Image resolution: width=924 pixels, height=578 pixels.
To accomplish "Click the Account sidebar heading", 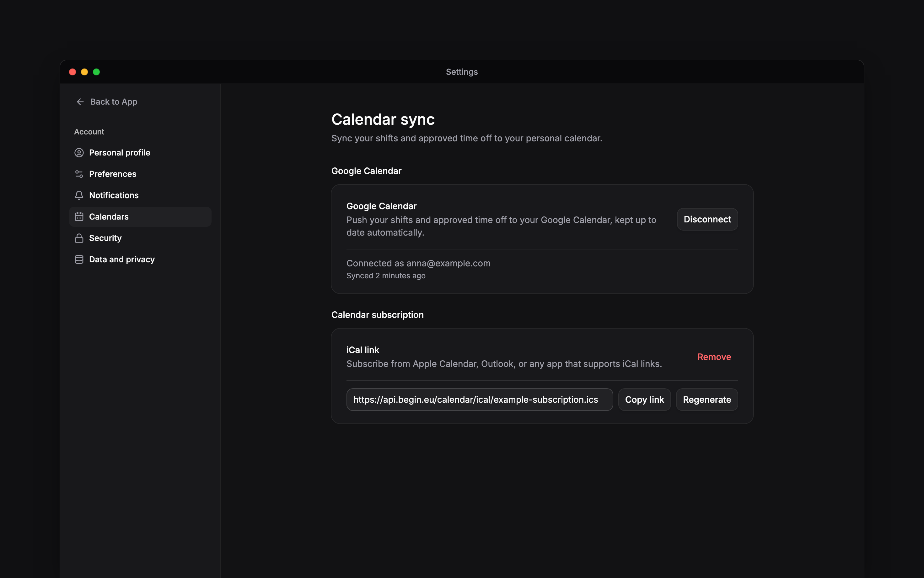I will click(x=89, y=132).
